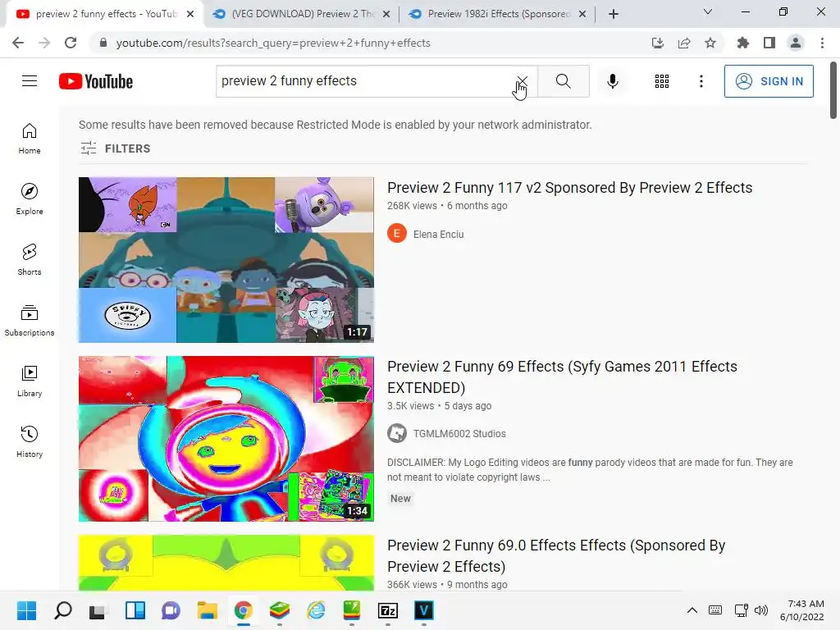Share this page from the address bar
This screenshot has width=840, height=630.
[x=684, y=43]
